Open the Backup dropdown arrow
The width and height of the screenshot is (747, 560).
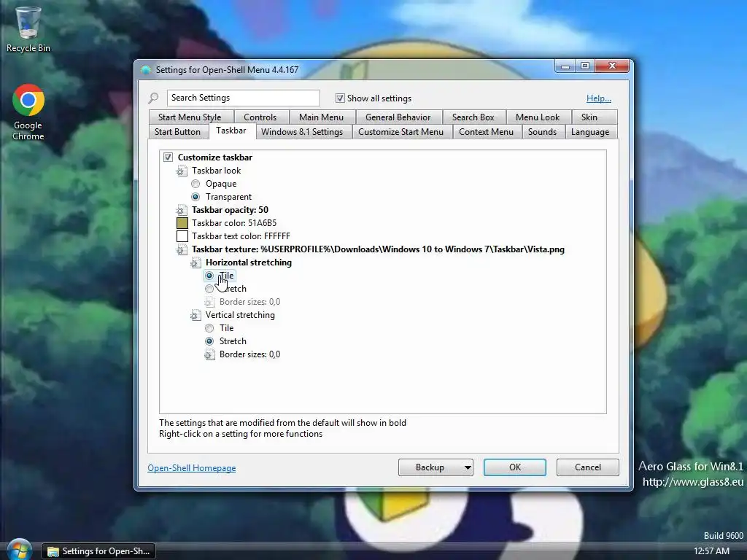(468, 467)
